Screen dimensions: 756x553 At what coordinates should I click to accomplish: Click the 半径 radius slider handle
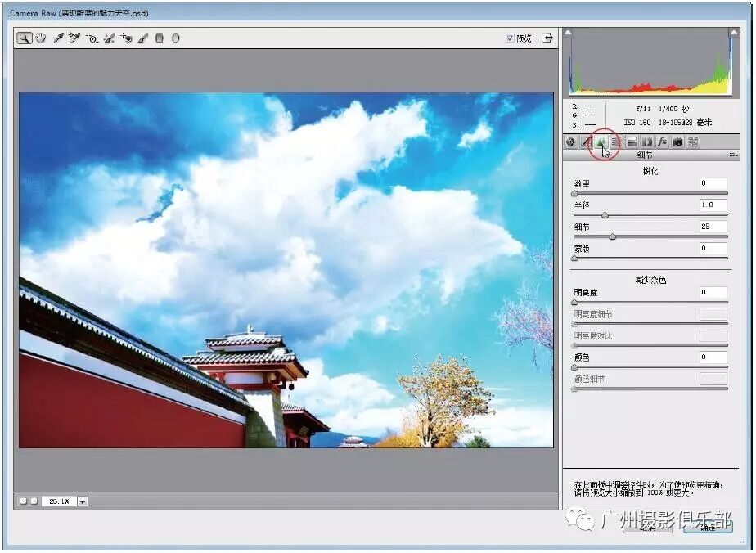coord(605,215)
